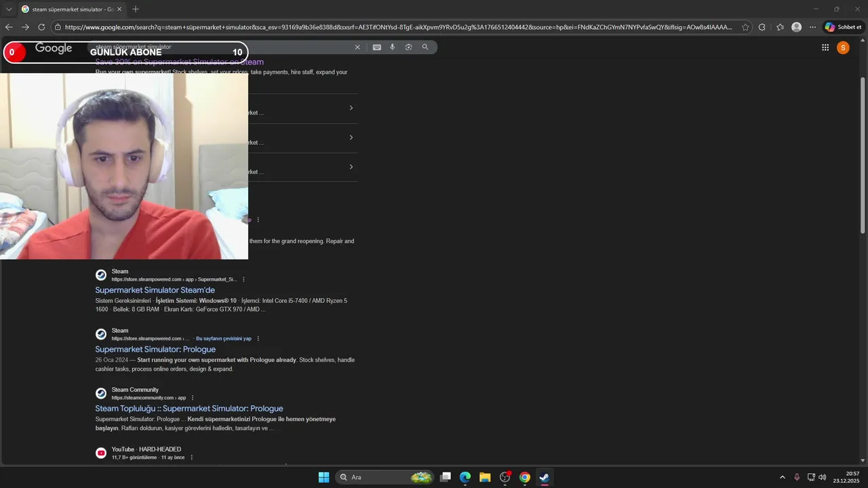The width and height of the screenshot is (868, 488).
Task: Open YouTube · HARD-HEADED source name
Action: (146, 449)
